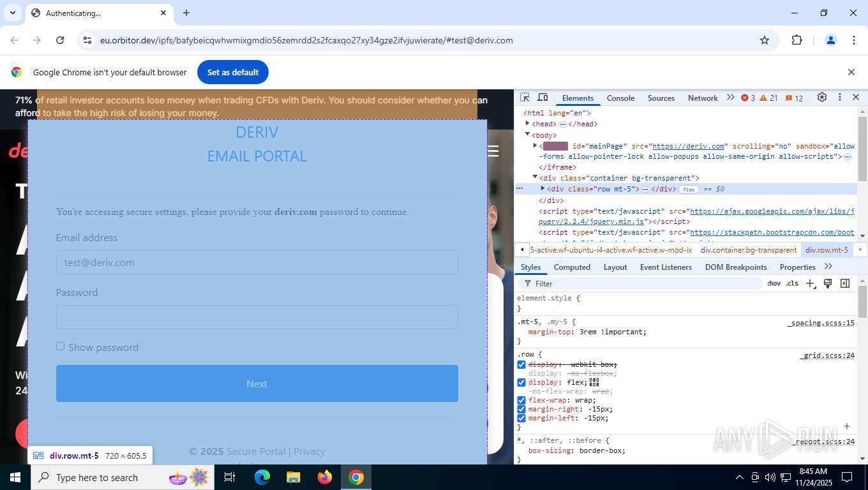Click the new style rule plus icon
The width and height of the screenshot is (868, 490).
click(811, 283)
